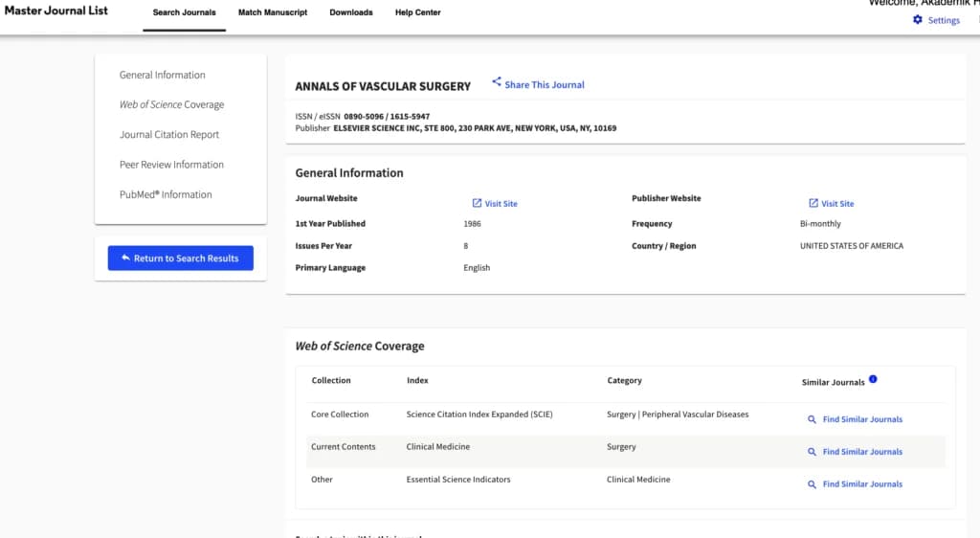980x538 pixels.
Task: Open the Help Center tab
Action: click(417, 12)
